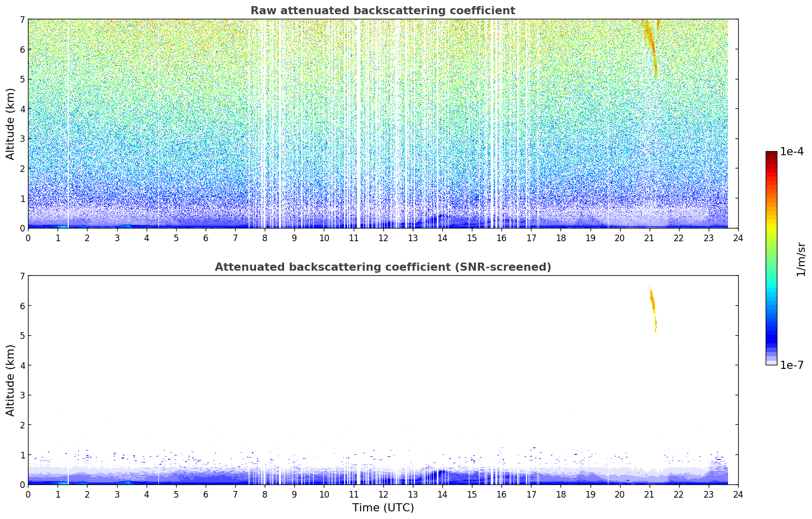Click the "Raw attenuated backscattering coefficient" title
The image size is (812, 519).
(383, 11)
